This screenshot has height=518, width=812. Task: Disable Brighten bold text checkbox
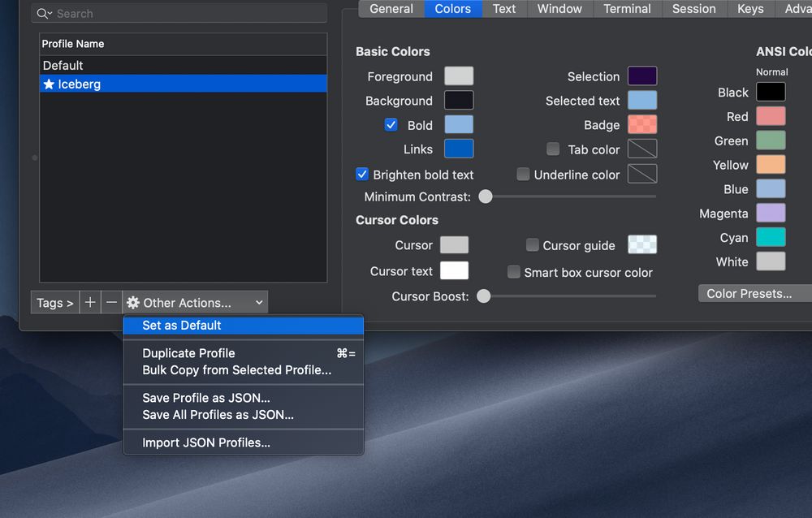point(362,174)
